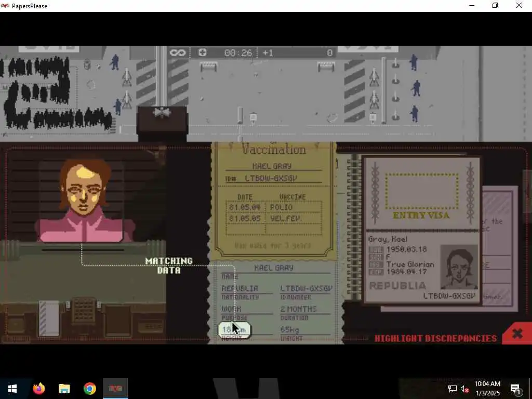Click the plus icon beside the timer
The height and width of the screenshot is (399, 532).
click(202, 52)
